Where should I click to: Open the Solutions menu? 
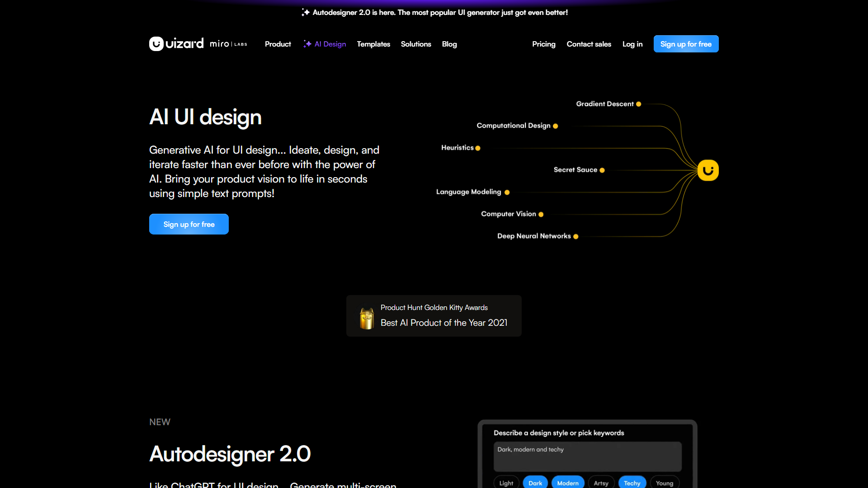point(416,44)
